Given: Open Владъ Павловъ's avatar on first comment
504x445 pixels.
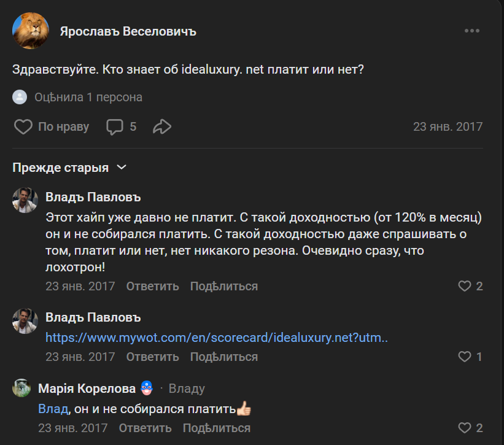Looking at the screenshot, I should pyautogui.click(x=25, y=201).
